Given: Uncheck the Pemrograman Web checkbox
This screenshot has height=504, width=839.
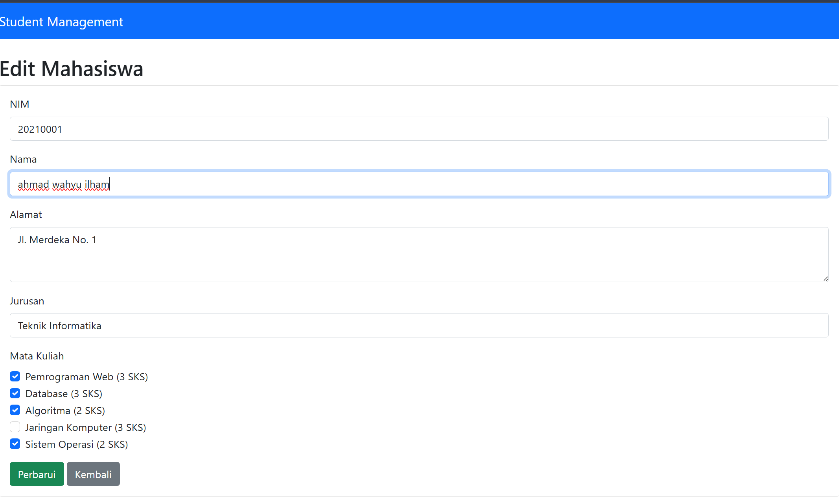Looking at the screenshot, I should pyautogui.click(x=15, y=377).
